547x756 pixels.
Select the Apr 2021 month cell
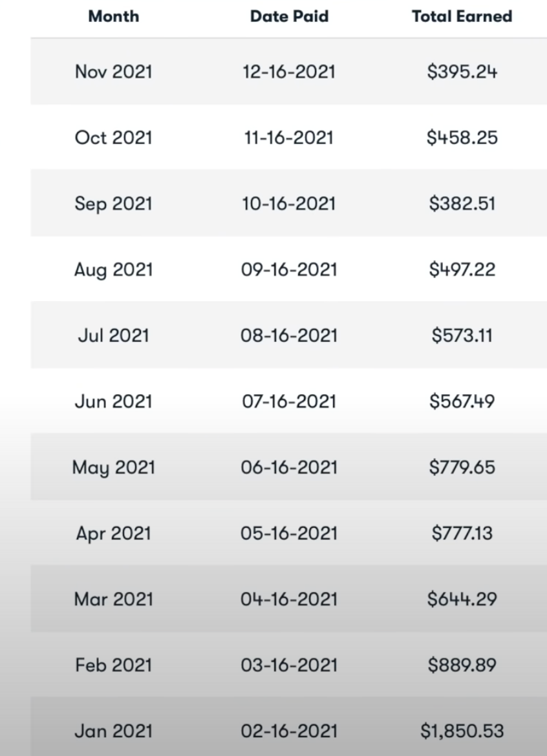pyautogui.click(x=114, y=533)
